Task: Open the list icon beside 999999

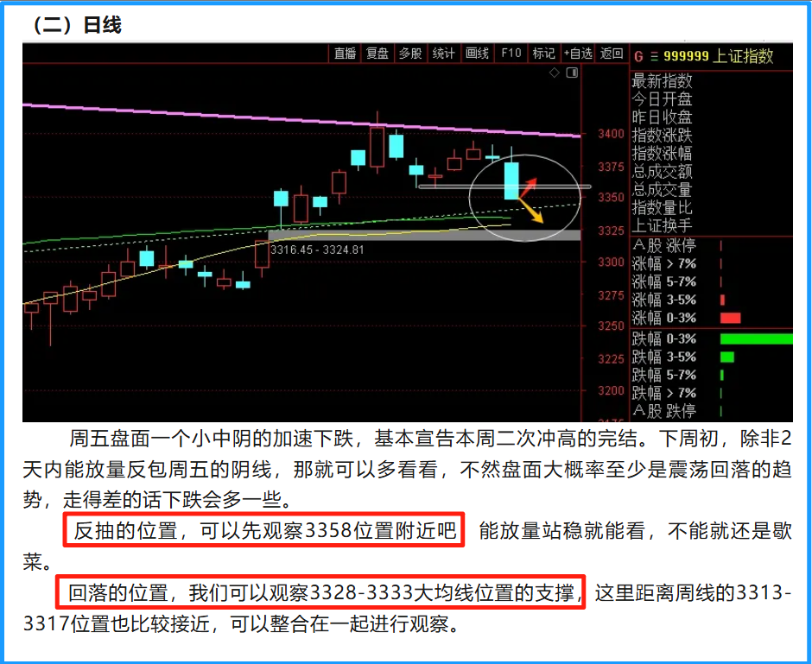Action: (654, 56)
